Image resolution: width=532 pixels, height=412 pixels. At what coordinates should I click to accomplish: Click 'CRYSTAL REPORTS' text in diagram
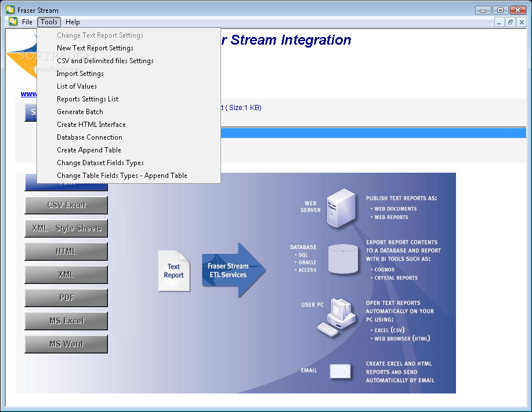coord(396,278)
